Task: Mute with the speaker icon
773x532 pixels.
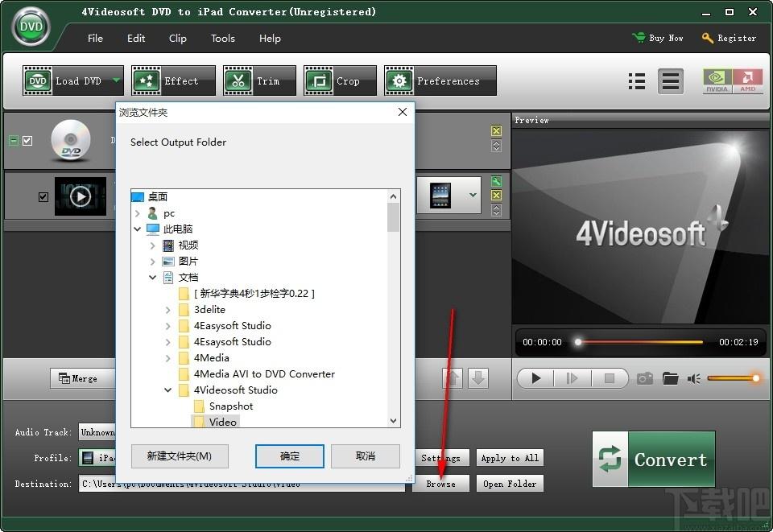Action: click(694, 378)
